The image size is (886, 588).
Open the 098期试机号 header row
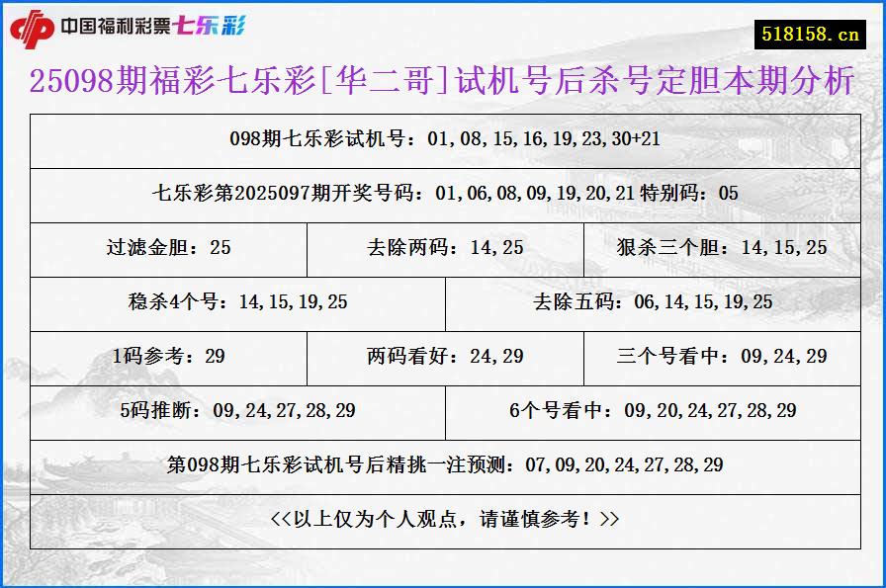click(x=443, y=140)
